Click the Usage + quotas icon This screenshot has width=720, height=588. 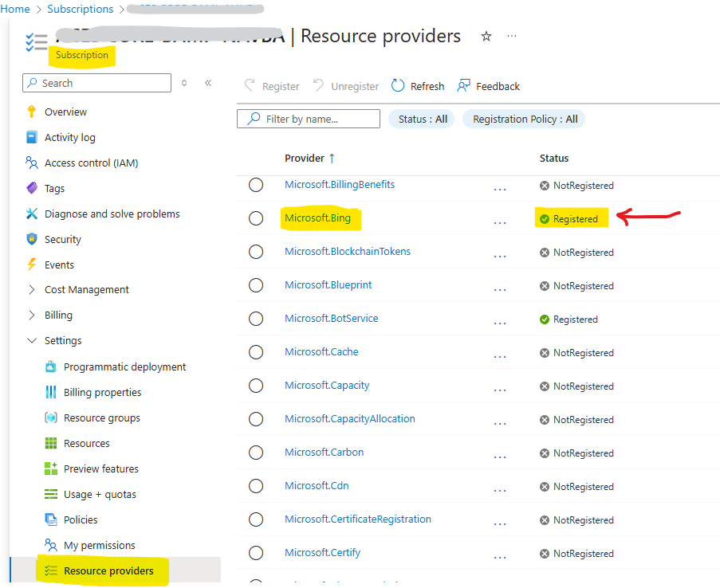(x=51, y=494)
